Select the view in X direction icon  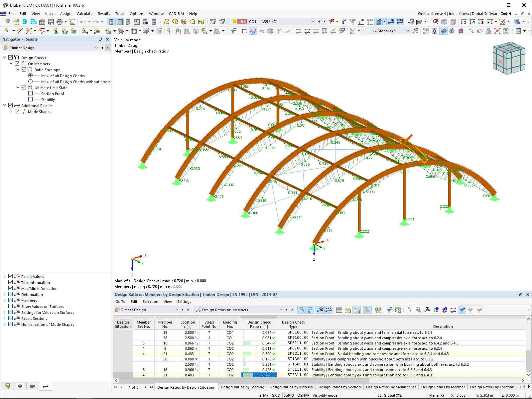464,22
